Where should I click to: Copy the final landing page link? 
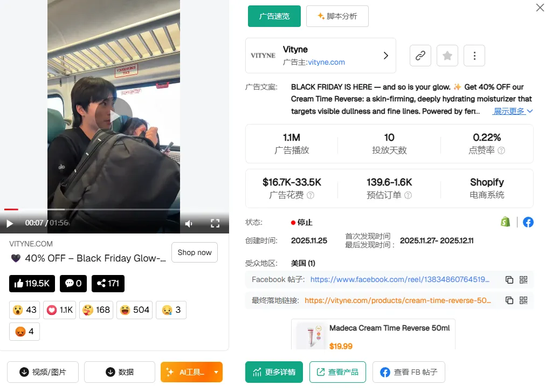tap(509, 300)
